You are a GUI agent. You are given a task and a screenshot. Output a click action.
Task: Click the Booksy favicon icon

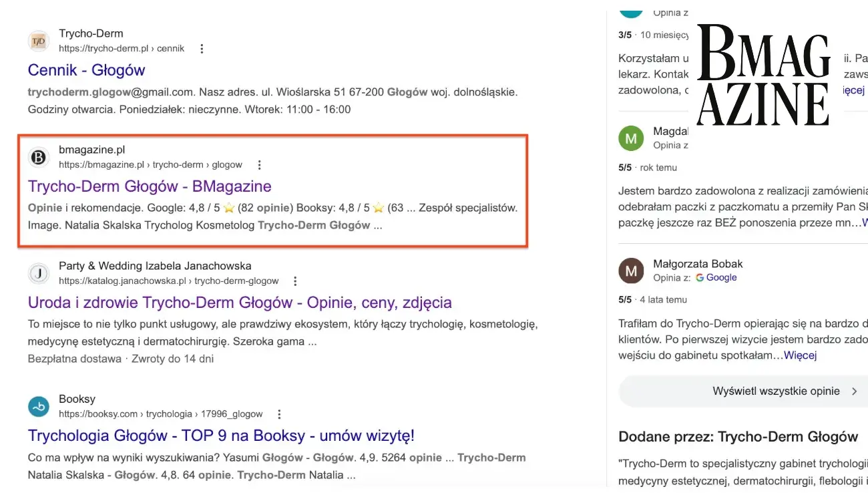pyautogui.click(x=39, y=406)
